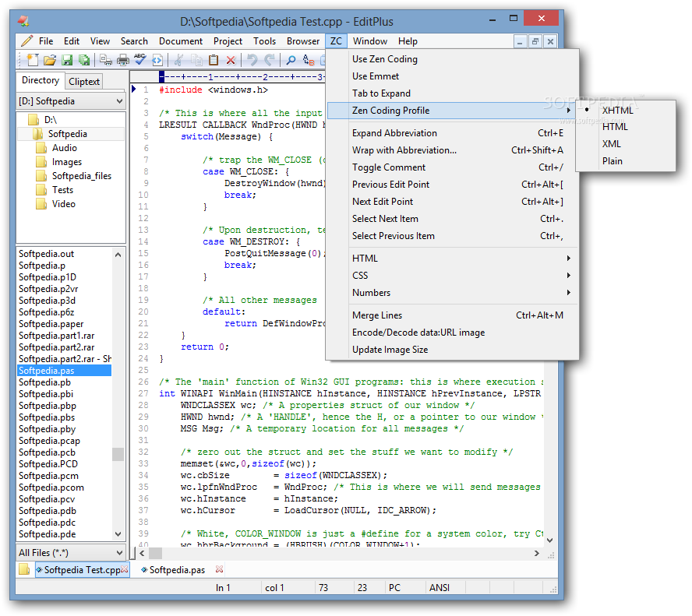Click the Redo arrow icon
Image resolution: width=692 pixels, height=616 pixels.
pos(269,59)
